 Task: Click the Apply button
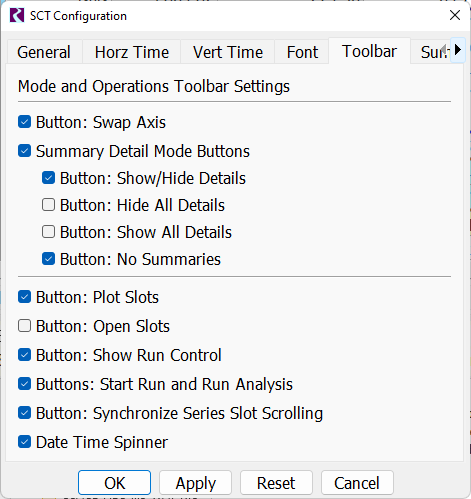coord(196,483)
